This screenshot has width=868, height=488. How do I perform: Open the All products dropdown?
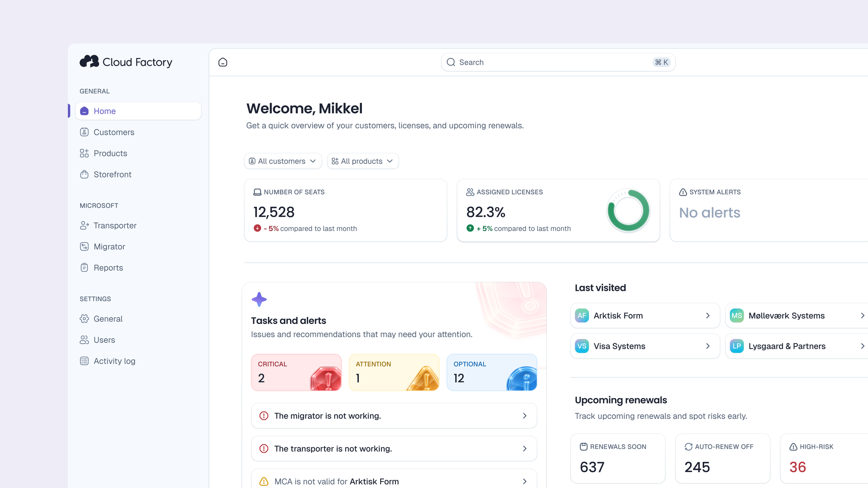click(362, 161)
